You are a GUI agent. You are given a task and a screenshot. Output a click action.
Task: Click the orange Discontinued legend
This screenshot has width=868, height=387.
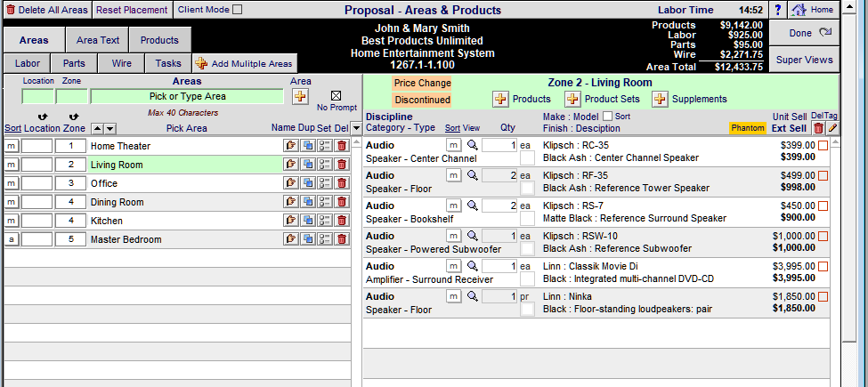tap(422, 100)
